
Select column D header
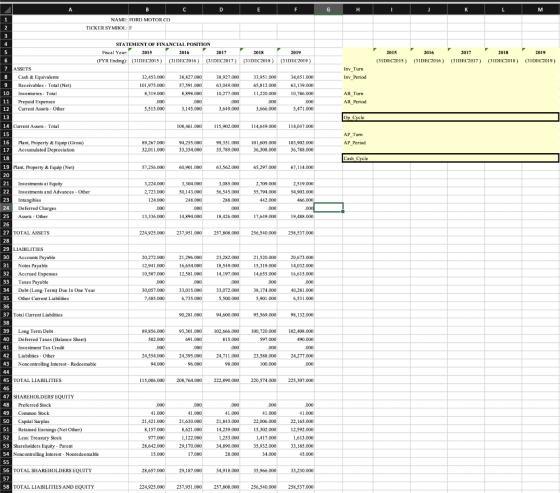221,9
